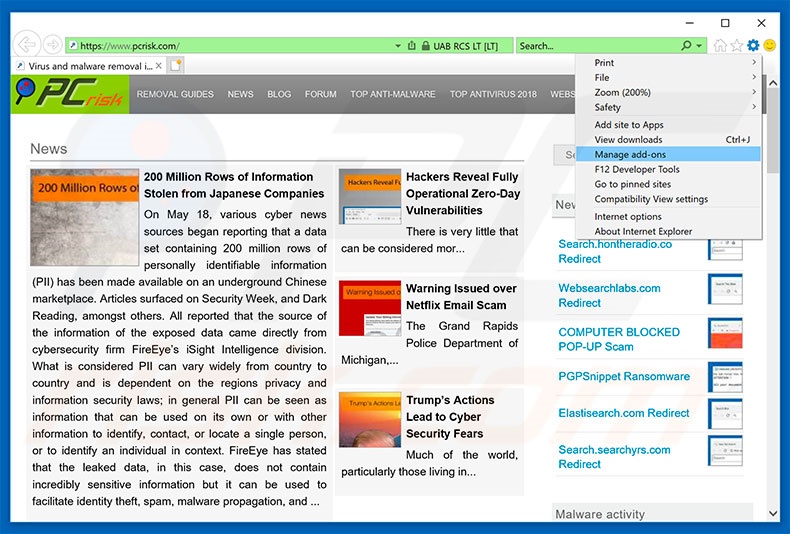790x534 pixels.
Task: Click the browser Back arrow button
Action: point(26,45)
